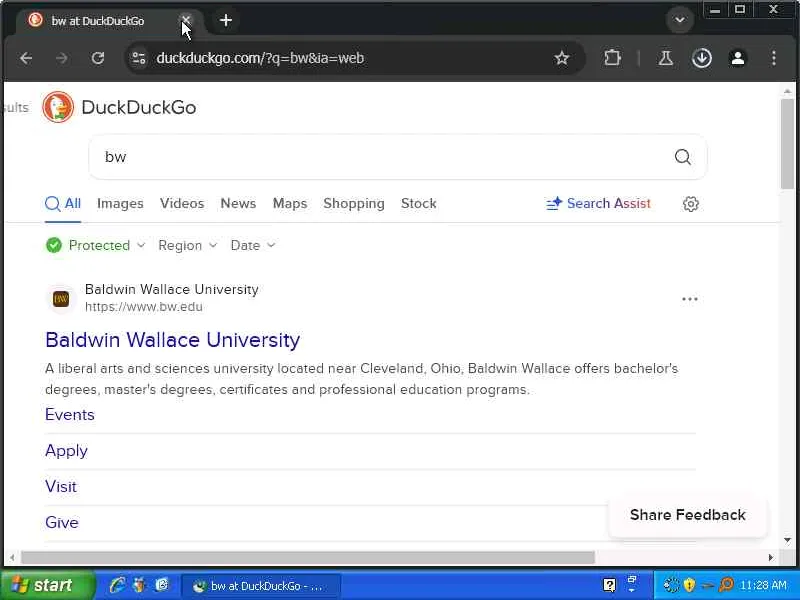Click the DuckDuckGo duck logo
This screenshot has height=600, width=800.
point(58,107)
